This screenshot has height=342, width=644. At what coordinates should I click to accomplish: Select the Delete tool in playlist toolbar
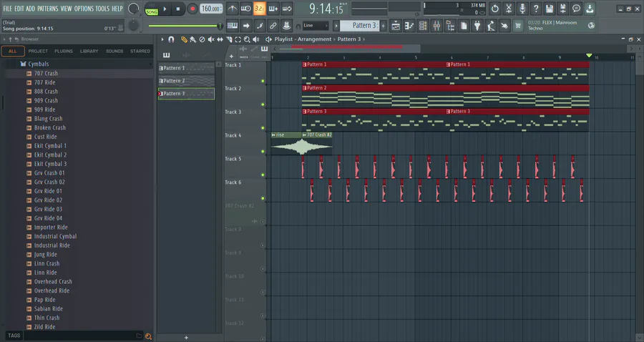(x=202, y=39)
